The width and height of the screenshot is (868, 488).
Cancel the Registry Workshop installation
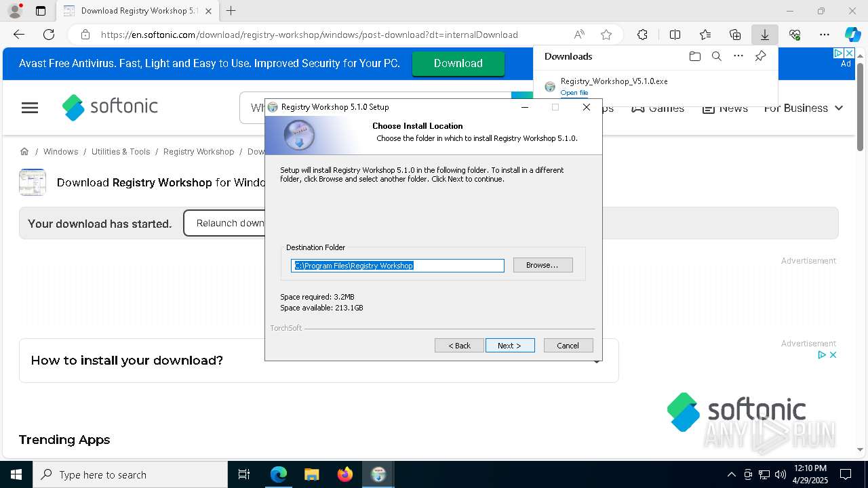[568, 346]
